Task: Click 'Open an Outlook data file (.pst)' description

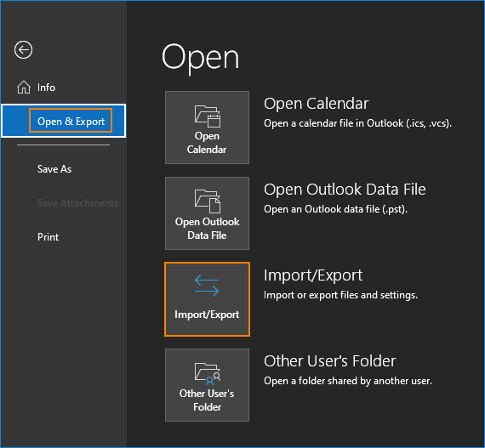Action: (x=335, y=209)
